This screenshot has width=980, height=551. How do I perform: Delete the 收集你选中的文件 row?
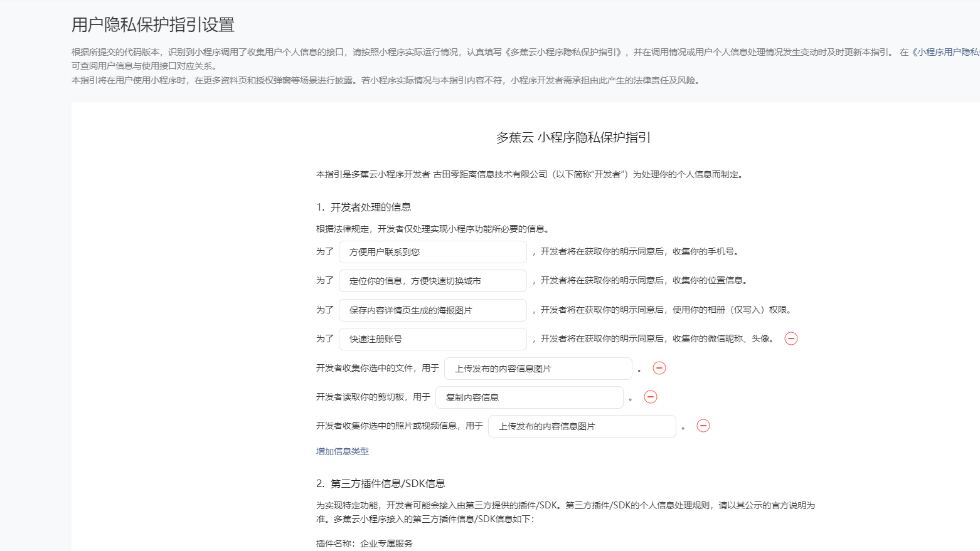click(659, 368)
